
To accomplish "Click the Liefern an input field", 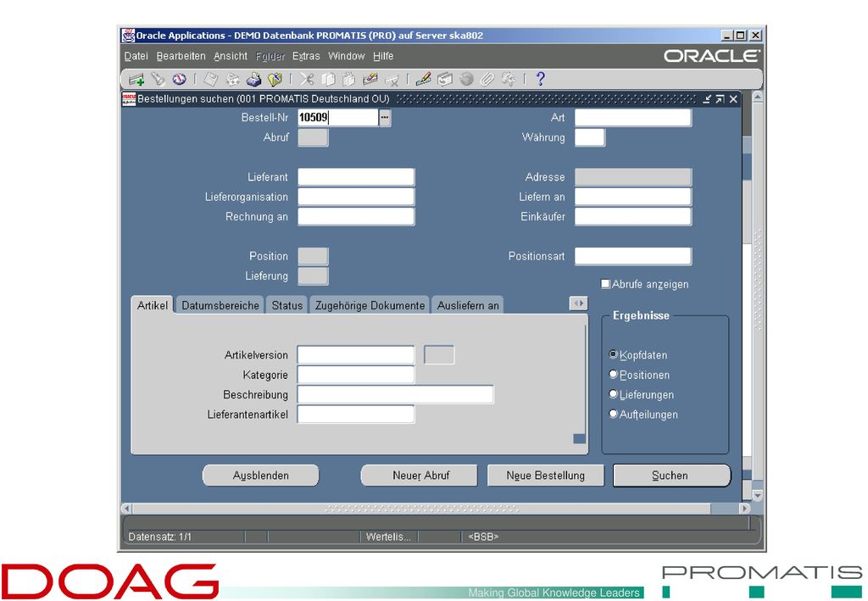I will [x=632, y=197].
